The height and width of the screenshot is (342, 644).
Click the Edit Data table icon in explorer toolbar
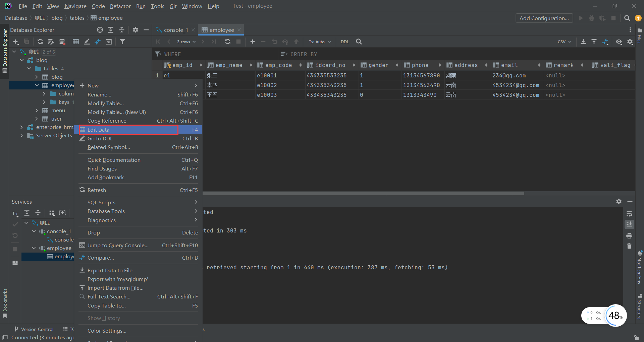pos(76,42)
